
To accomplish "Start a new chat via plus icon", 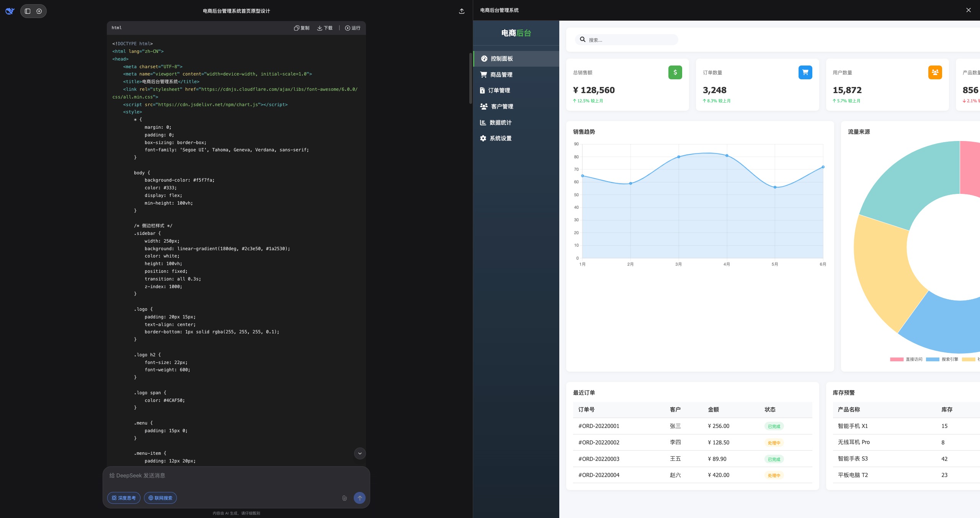I will pyautogui.click(x=39, y=11).
